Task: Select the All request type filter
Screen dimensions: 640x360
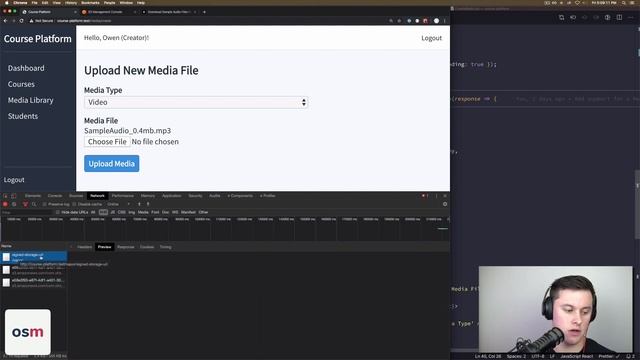Action: 93,212
